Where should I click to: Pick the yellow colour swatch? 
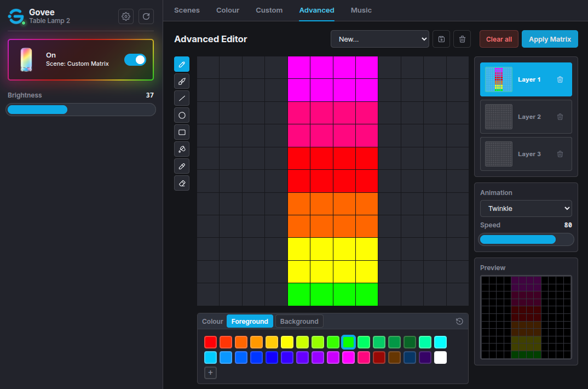287,342
